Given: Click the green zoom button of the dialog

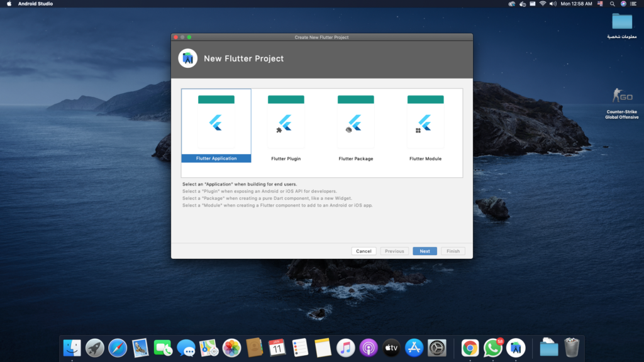Looking at the screenshot, I should tap(189, 37).
